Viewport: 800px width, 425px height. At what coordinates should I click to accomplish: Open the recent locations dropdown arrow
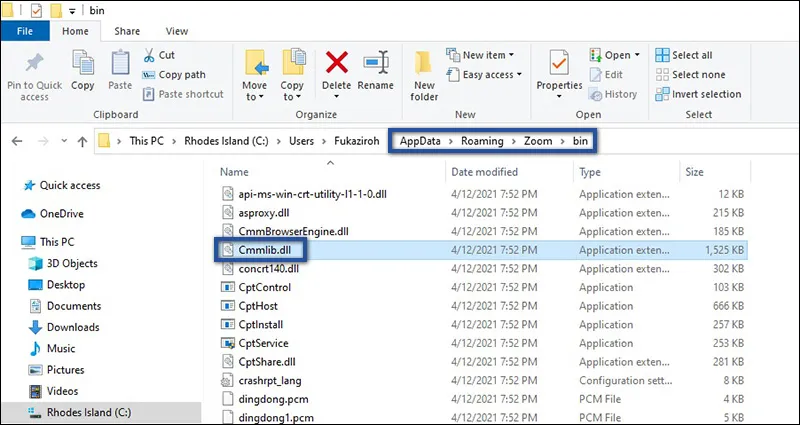click(x=64, y=141)
